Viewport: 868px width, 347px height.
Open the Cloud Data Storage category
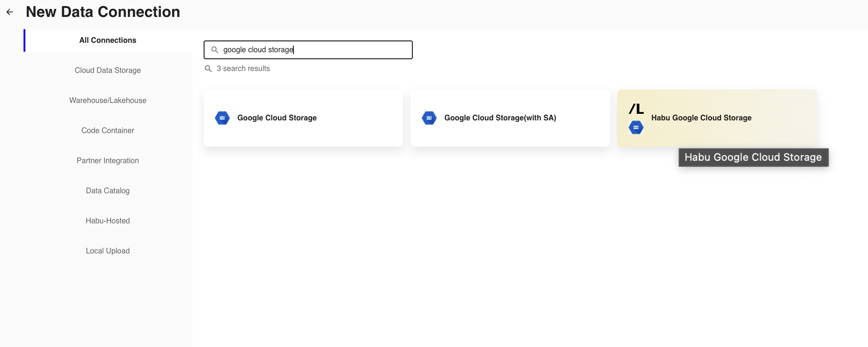tap(108, 71)
